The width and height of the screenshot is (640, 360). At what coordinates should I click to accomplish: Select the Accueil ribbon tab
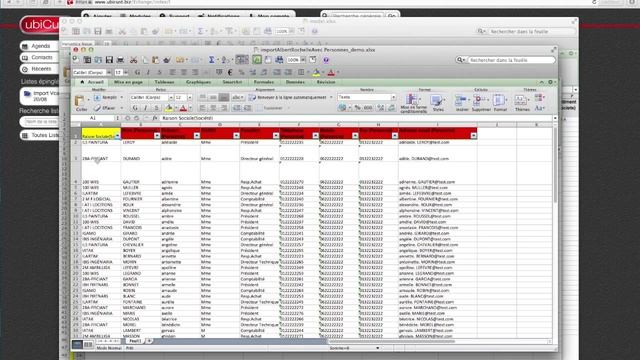pos(92,82)
